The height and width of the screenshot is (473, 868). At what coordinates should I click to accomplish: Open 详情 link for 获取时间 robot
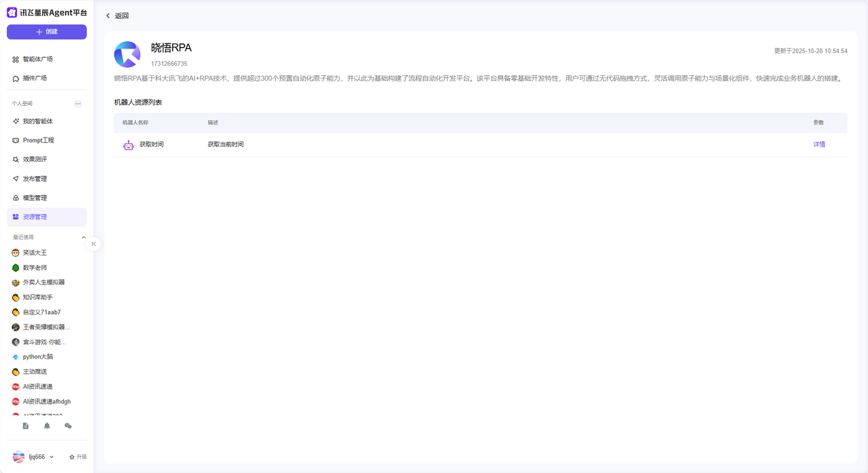[818, 144]
